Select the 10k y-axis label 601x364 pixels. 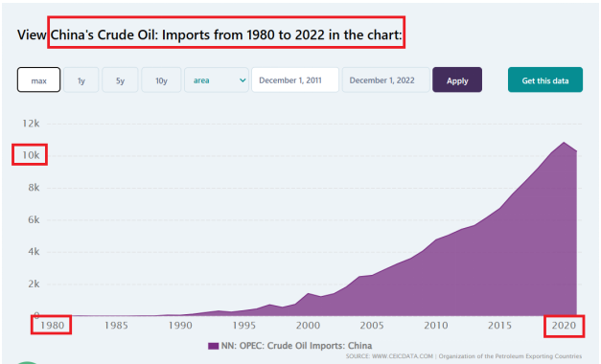(x=31, y=155)
